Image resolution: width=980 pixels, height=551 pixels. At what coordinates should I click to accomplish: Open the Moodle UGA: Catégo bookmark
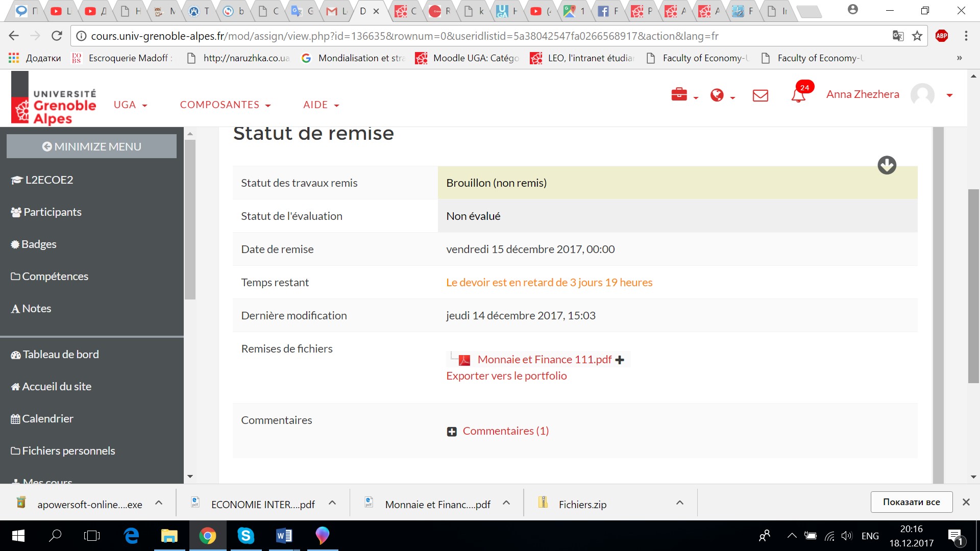[x=468, y=58]
